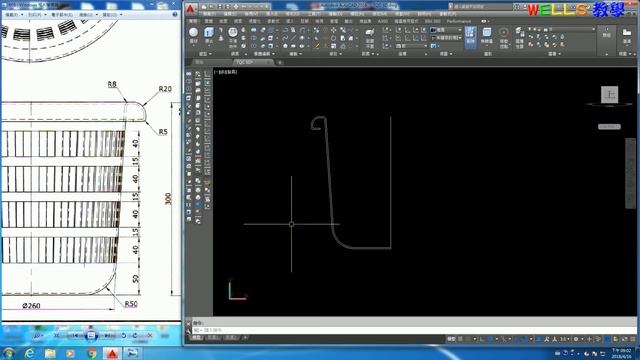Click Photo Viewer next image button
The image size is (640, 360).
pyautogui.click(x=109, y=336)
